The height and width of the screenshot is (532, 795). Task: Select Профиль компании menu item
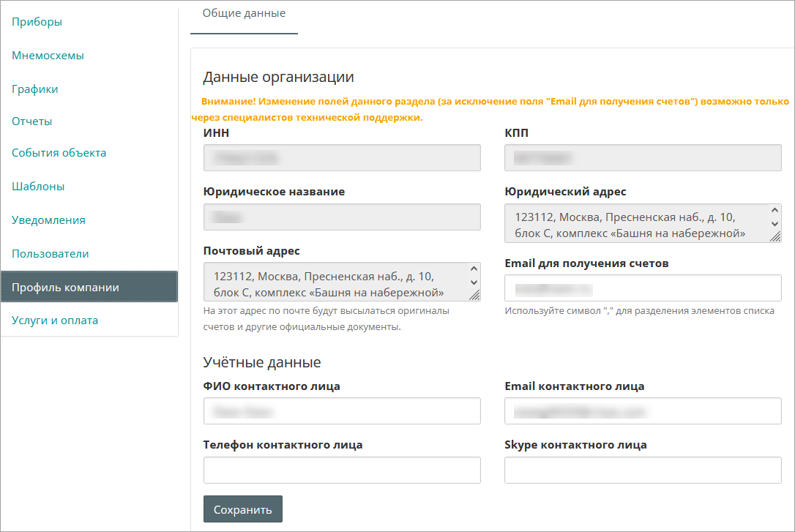(65, 288)
